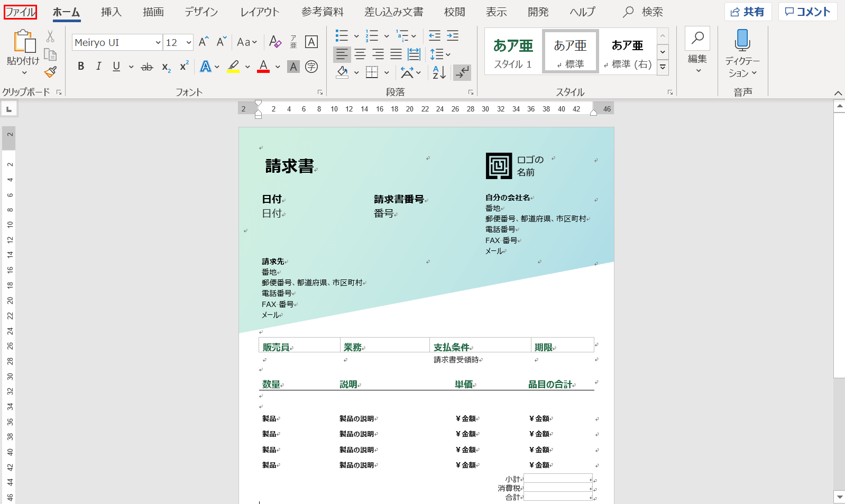Click the tab selector at the ruler corner
Image resolution: width=845 pixels, height=504 pixels.
click(x=9, y=109)
